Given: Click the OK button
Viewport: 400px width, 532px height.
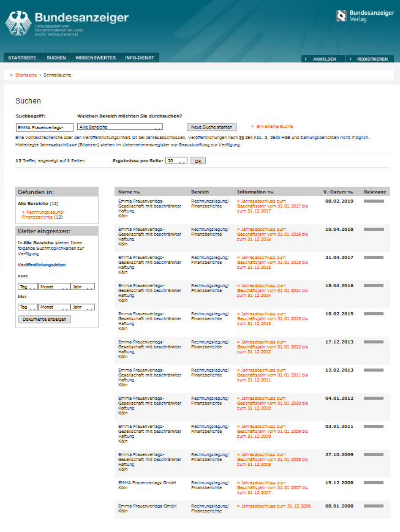Looking at the screenshot, I should point(198,161).
